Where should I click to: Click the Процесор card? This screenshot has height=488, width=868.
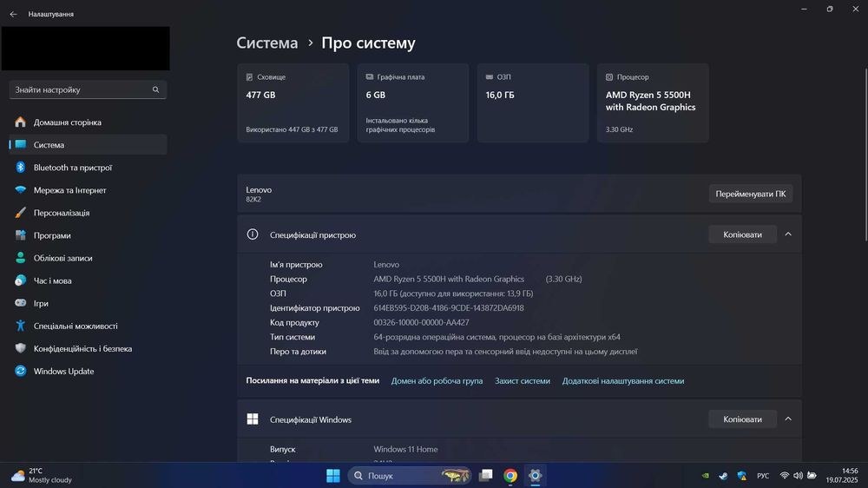(653, 103)
